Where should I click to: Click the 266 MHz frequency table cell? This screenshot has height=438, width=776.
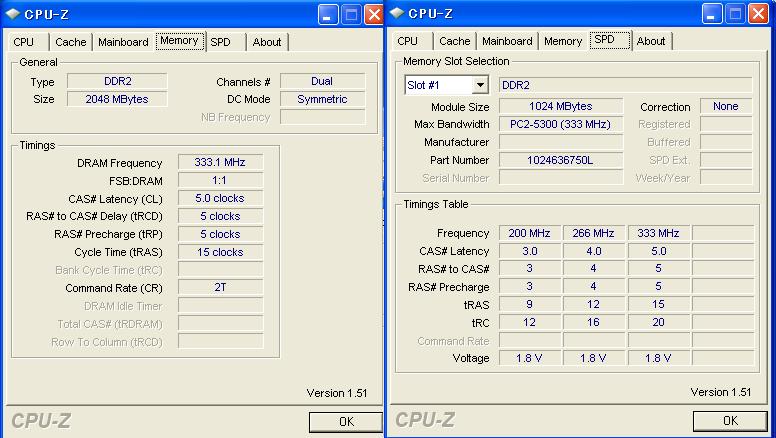tap(593, 233)
